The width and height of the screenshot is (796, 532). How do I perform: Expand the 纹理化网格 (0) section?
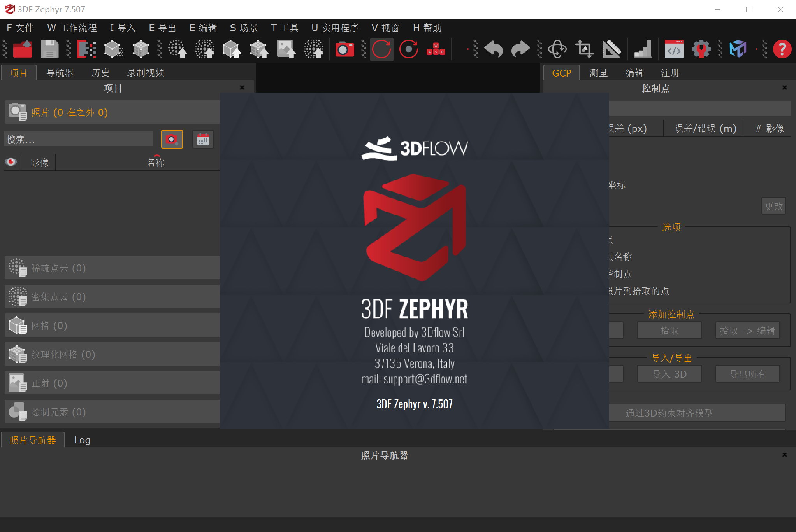point(112,354)
